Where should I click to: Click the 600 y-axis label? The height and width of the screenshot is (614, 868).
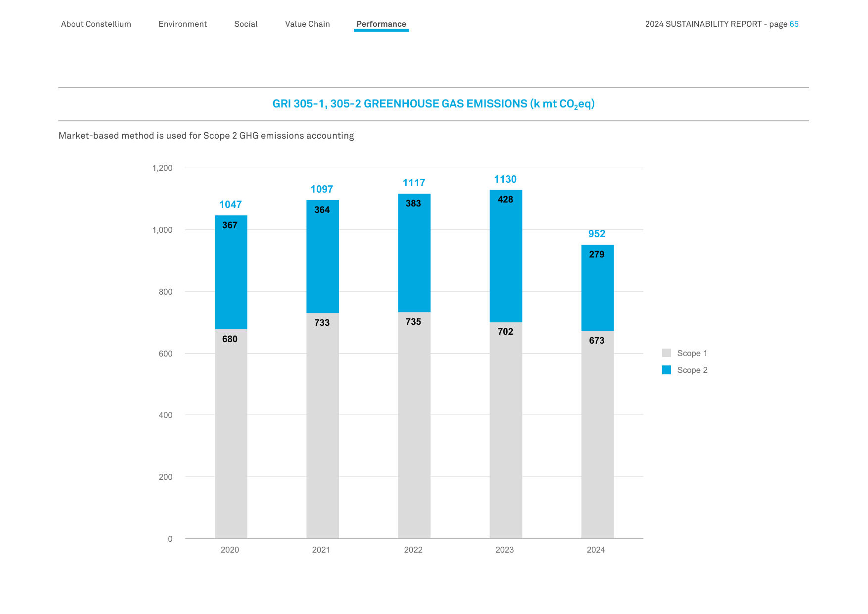coord(166,354)
